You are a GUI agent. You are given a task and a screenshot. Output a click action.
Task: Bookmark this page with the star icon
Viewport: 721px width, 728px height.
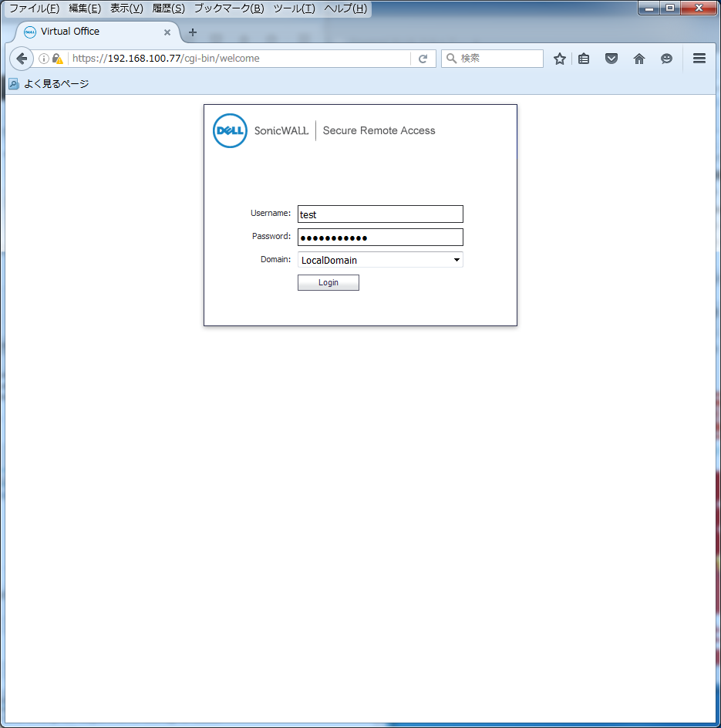(x=559, y=59)
